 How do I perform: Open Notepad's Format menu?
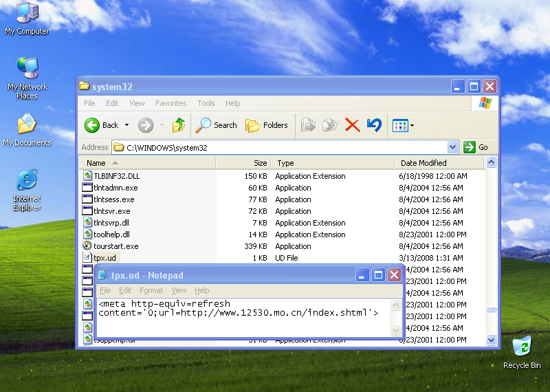151,290
